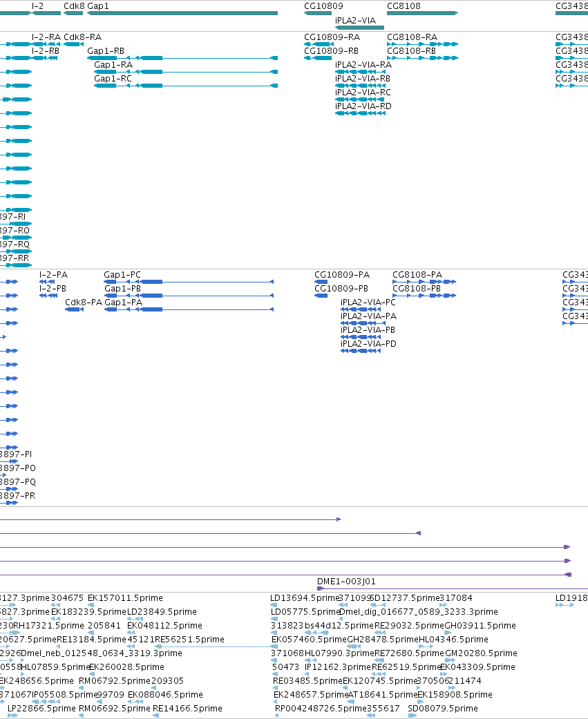Screen dimensions: 588x719
Task: Select transcript Cdk8-RA
Action: point(73,44)
